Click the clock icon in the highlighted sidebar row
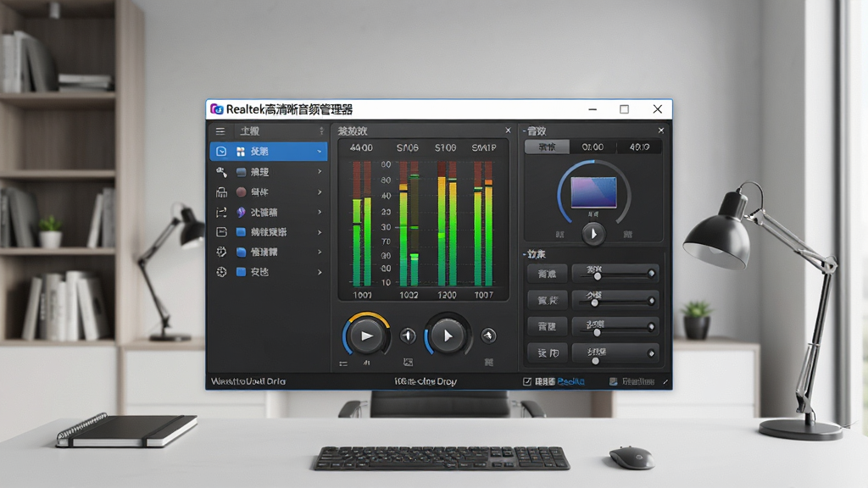The image size is (868, 488). coord(221,151)
